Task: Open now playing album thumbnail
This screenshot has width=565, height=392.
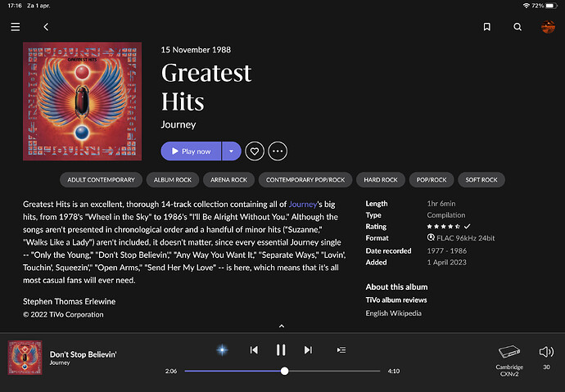Action: pos(25,358)
